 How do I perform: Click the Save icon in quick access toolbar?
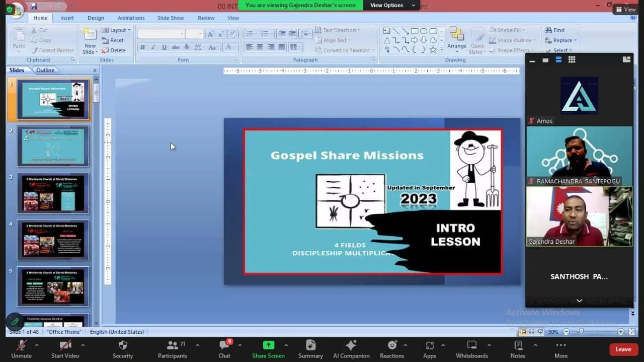(34, 6)
